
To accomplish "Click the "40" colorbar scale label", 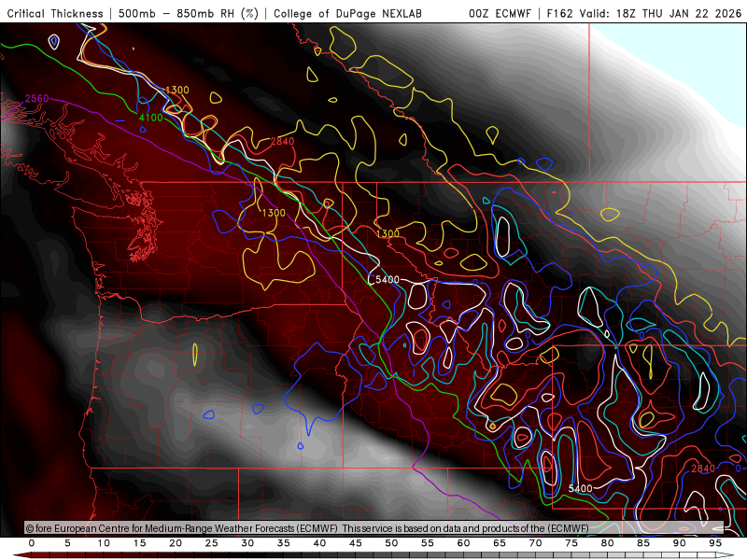I will click(319, 543).
